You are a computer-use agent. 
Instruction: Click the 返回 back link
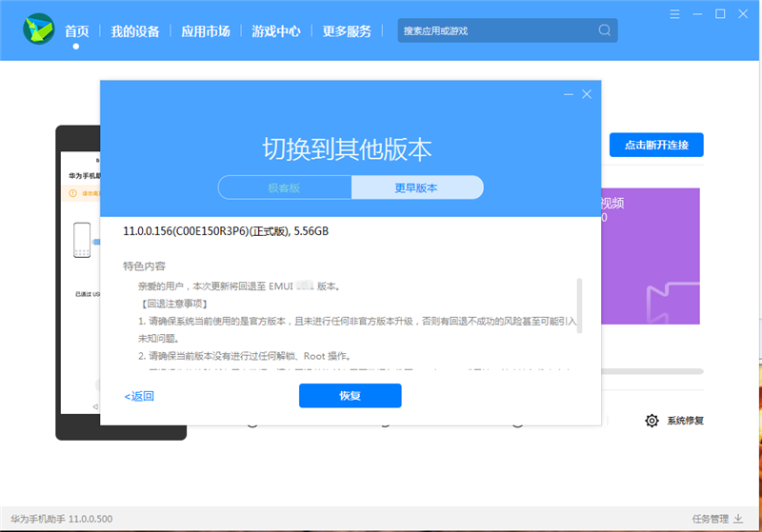[139, 396]
